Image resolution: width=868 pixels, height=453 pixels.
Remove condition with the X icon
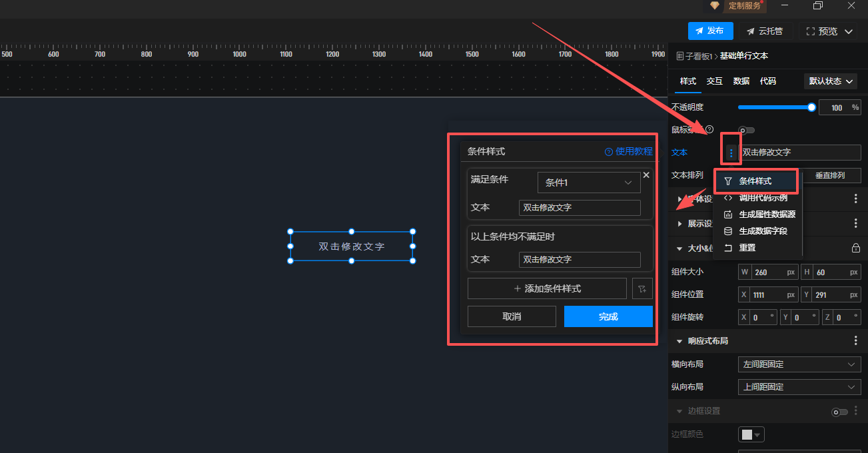646,175
